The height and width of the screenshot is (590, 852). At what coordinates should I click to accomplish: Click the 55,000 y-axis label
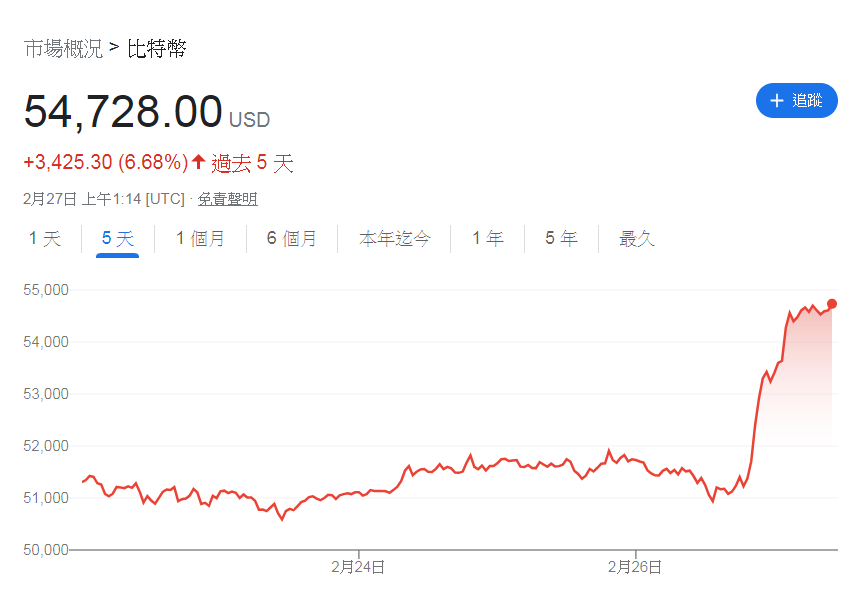(x=46, y=290)
